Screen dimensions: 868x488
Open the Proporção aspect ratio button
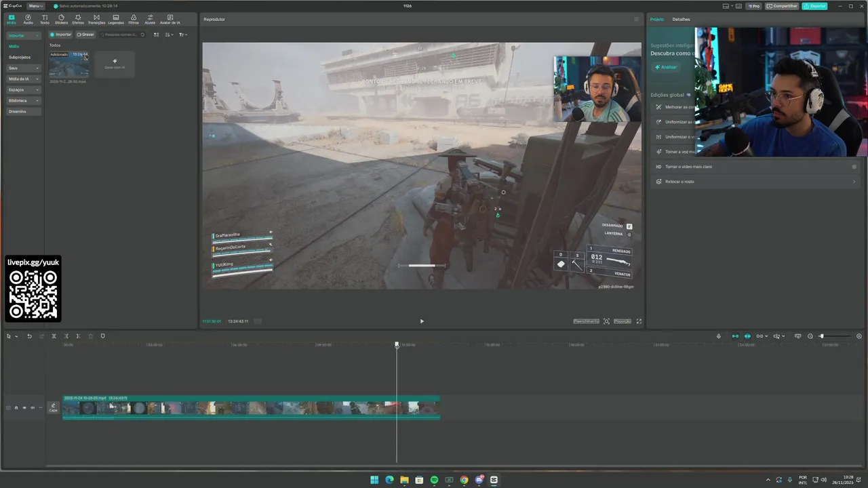coord(623,321)
